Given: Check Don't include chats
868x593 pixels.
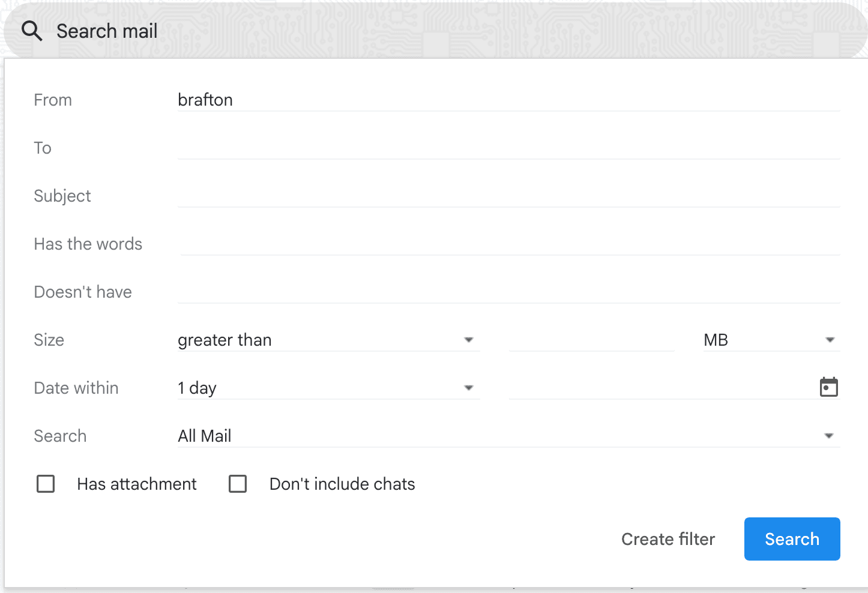Looking at the screenshot, I should (x=238, y=484).
